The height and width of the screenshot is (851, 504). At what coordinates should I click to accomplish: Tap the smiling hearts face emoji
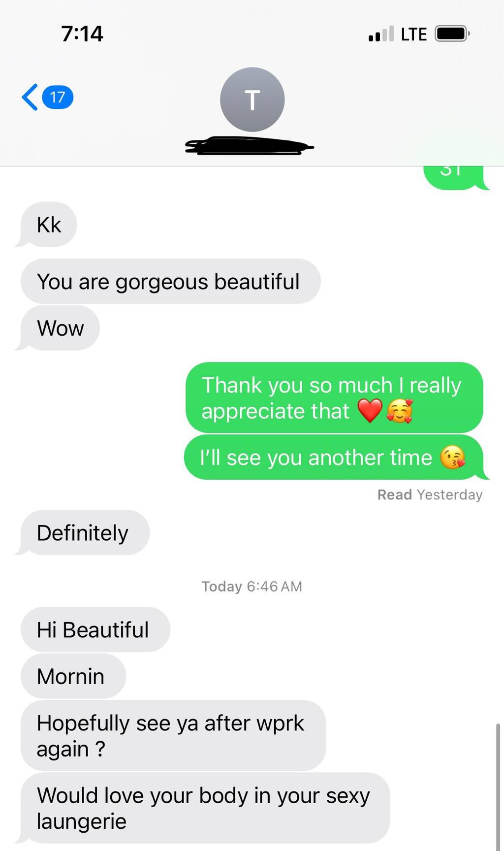(399, 411)
